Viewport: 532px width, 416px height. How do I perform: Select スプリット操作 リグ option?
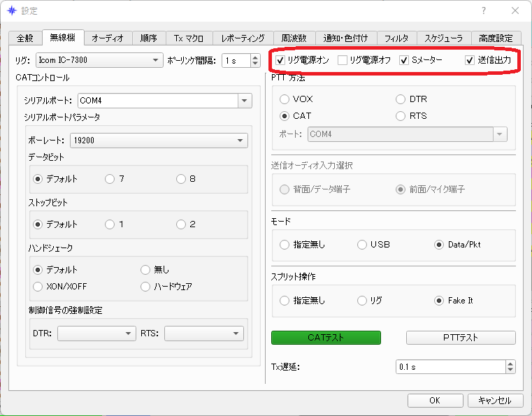[x=362, y=301]
